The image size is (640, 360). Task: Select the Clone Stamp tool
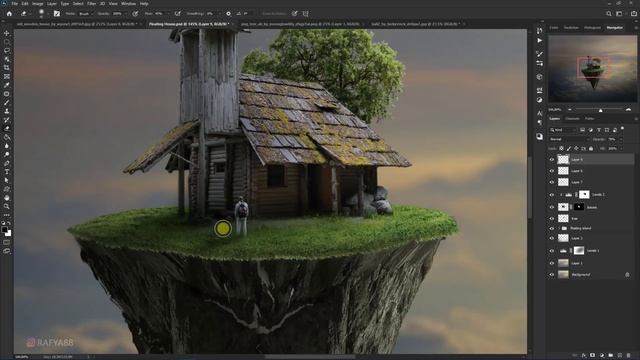7,111
